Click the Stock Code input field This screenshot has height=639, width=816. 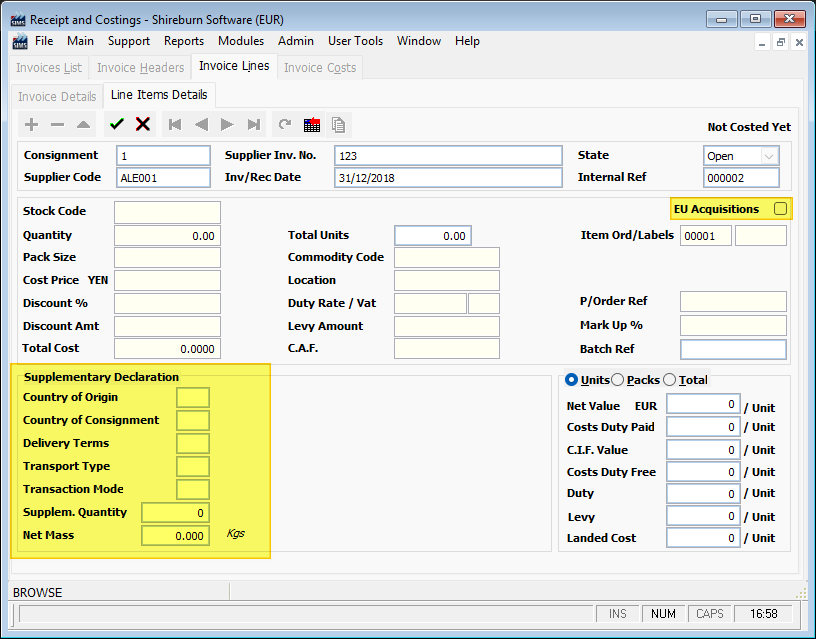coord(167,212)
